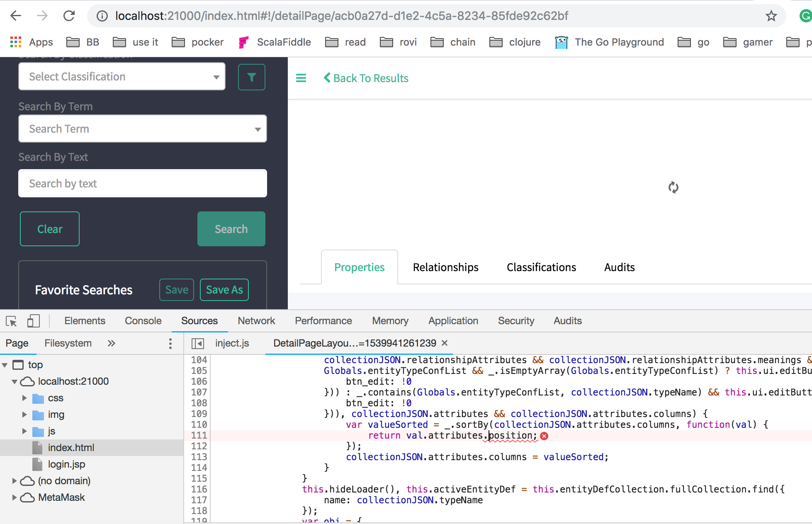812x524 pixels.
Task: Open the Select Classification dropdown
Action: pyautogui.click(x=122, y=76)
